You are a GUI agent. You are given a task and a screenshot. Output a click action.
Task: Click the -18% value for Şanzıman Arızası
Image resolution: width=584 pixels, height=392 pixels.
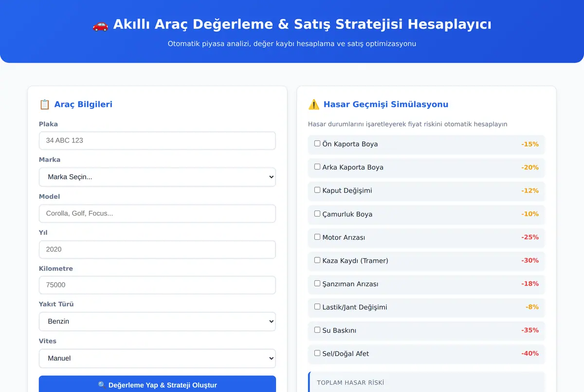point(530,284)
